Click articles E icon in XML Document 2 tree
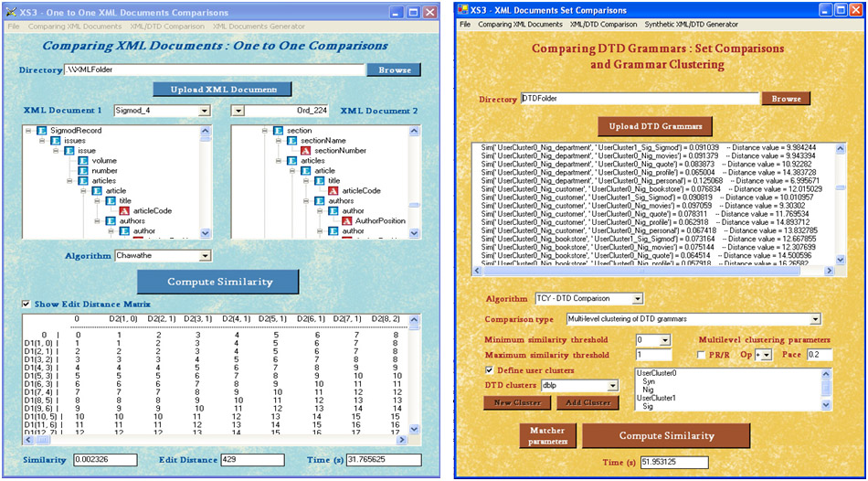Viewport: 868px width, 481px height. 291,161
